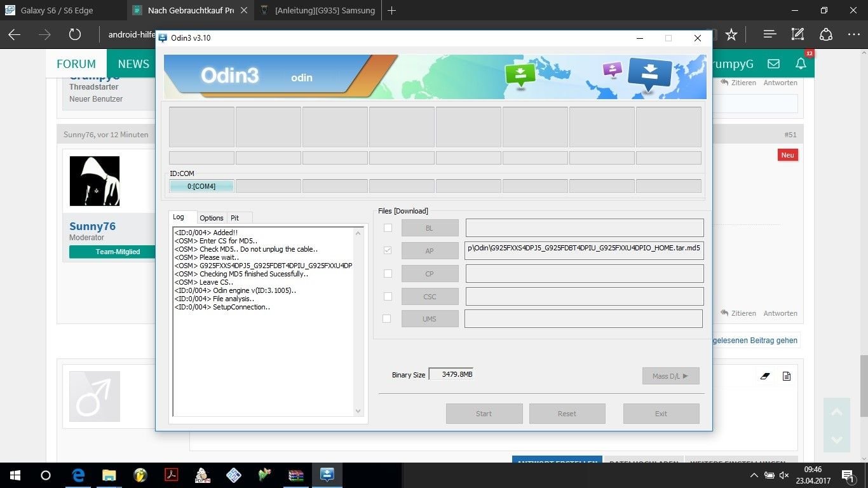
Task: Click Odin log scrollbar down arrow
Action: pos(358,411)
